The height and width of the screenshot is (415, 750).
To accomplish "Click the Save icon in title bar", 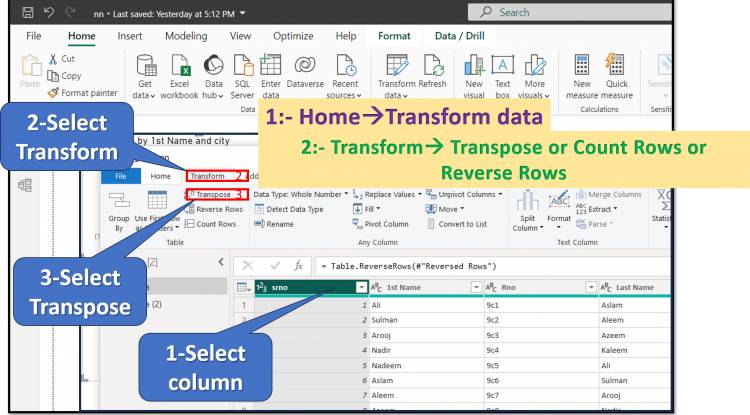I will [x=28, y=12].
